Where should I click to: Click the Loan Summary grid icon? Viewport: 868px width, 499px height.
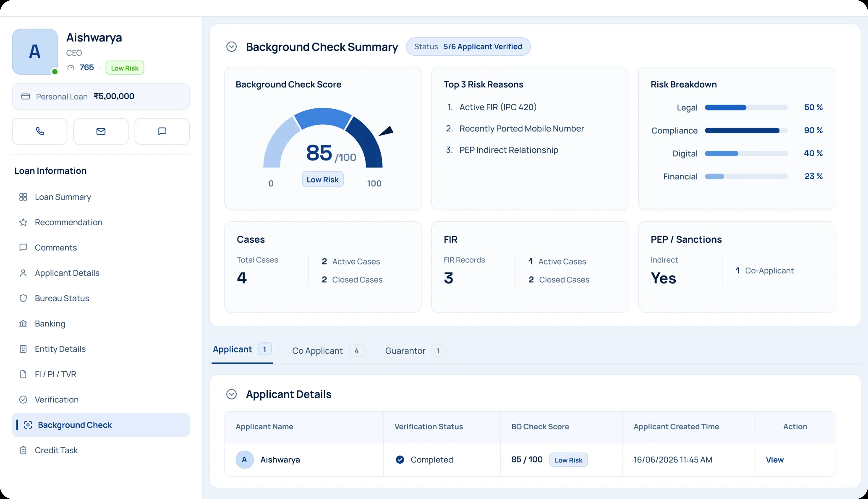click(x=23, y=197)
